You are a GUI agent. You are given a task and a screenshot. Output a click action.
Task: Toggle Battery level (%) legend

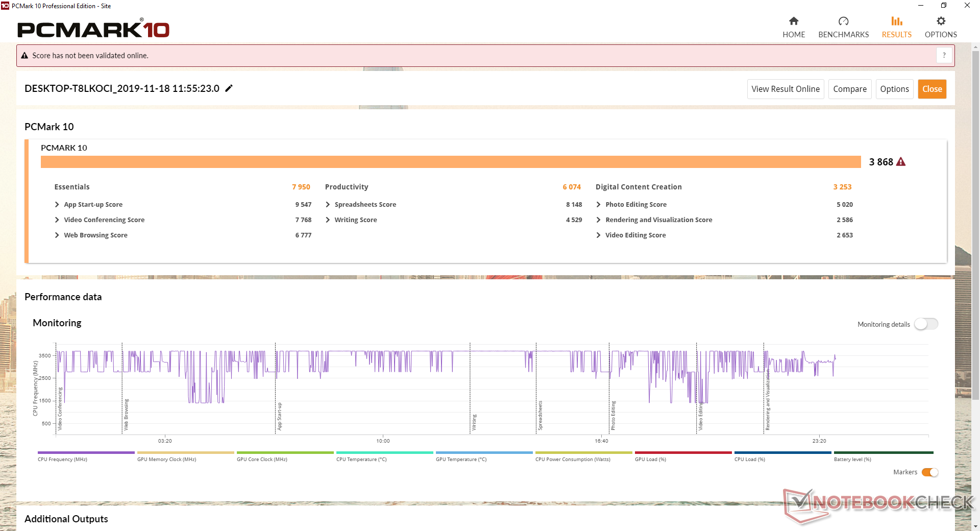[884, 456]
